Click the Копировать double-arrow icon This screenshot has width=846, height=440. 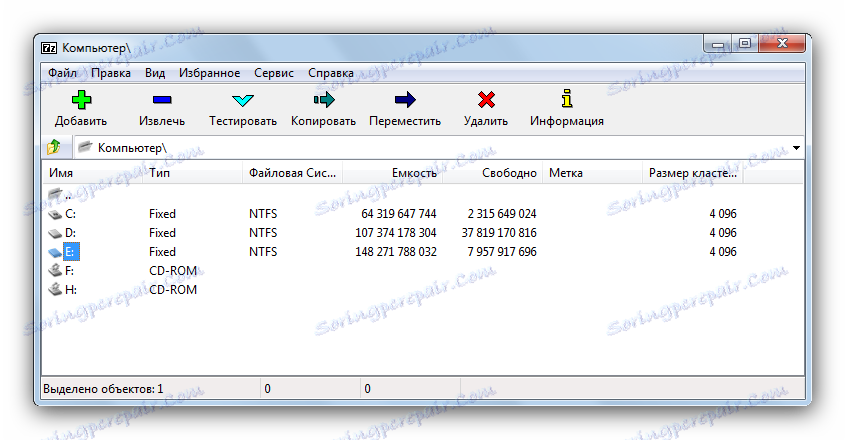coord(324,100)
